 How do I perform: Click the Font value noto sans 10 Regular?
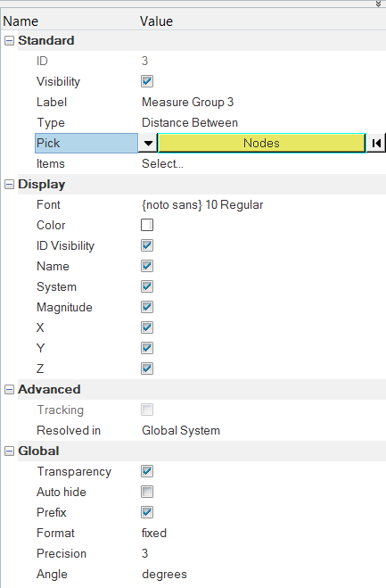tap(202, 204)
